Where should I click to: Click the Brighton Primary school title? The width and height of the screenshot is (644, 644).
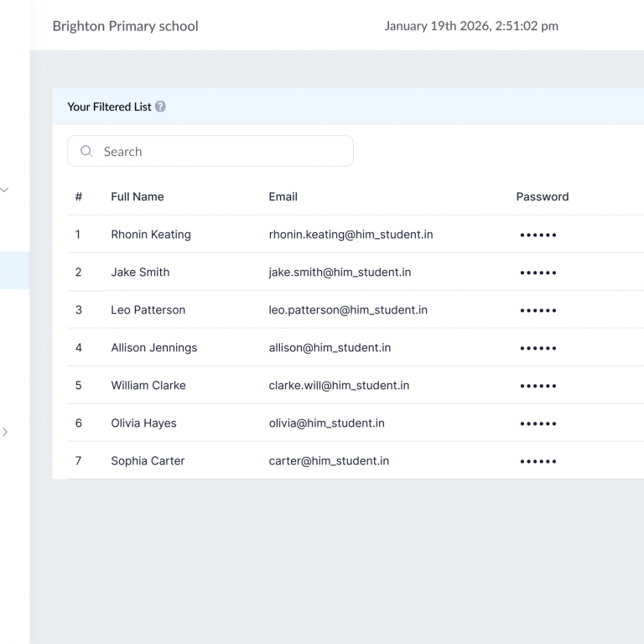coord(125,26)
